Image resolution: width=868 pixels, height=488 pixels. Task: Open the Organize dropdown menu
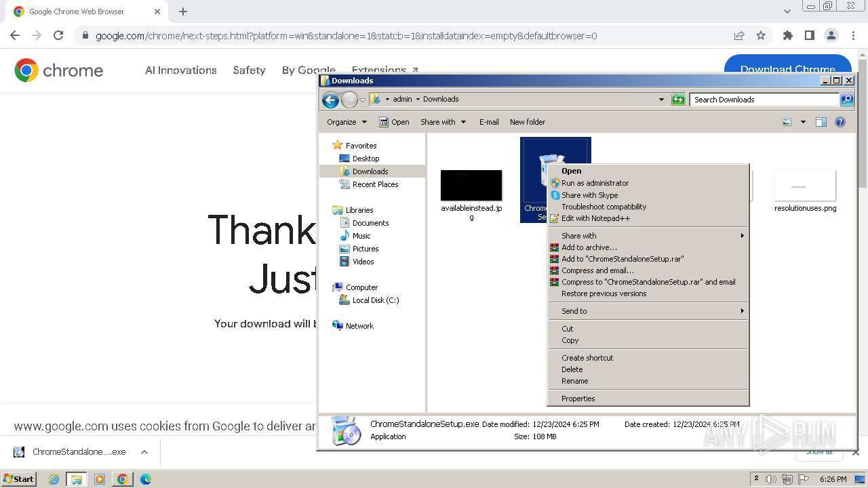tap(347, 122)
